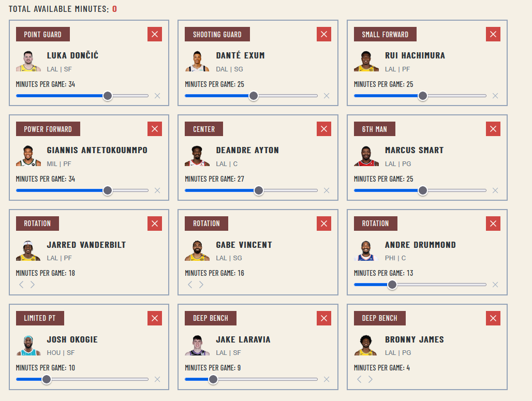
Task: Click the Limited PT role tag
Action: point(39,318)
